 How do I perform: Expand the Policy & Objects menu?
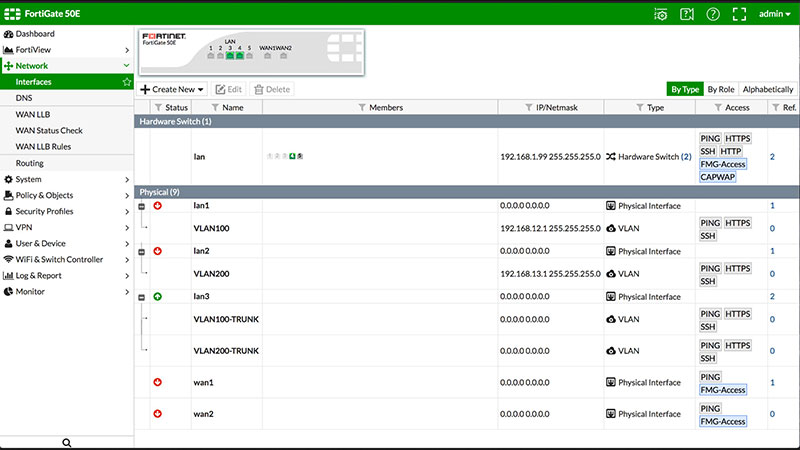pyautogui.click(x=66, y=195)
